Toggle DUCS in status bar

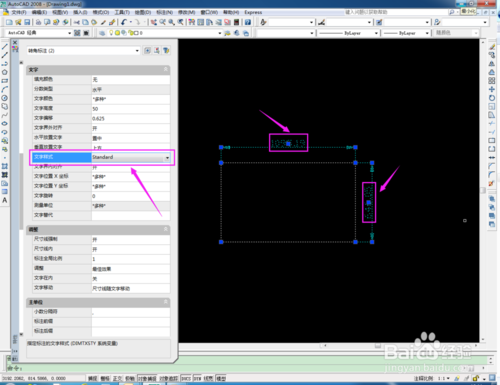tap(186, 378)
